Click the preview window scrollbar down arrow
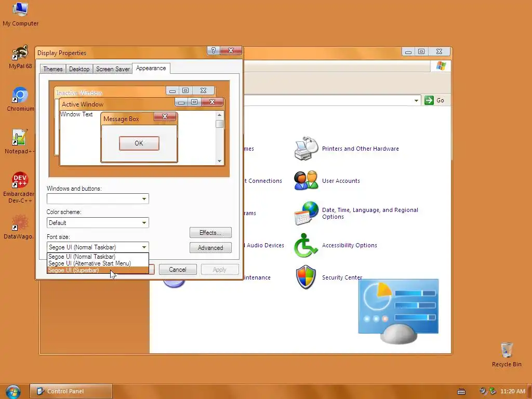Image resolution: width=532 pixels, height=399 pixels. point(220,161)
